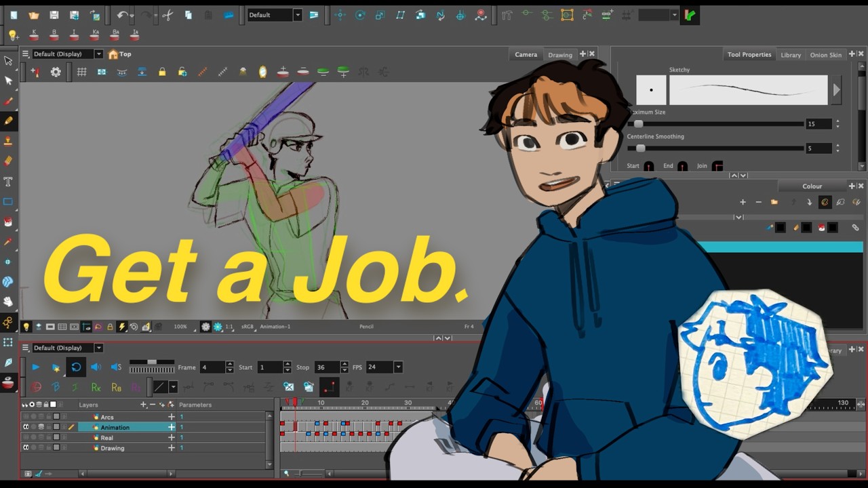Toggle the lightning bolt icon in status bar
Screen dimensions: 868x488
point(122,327)
